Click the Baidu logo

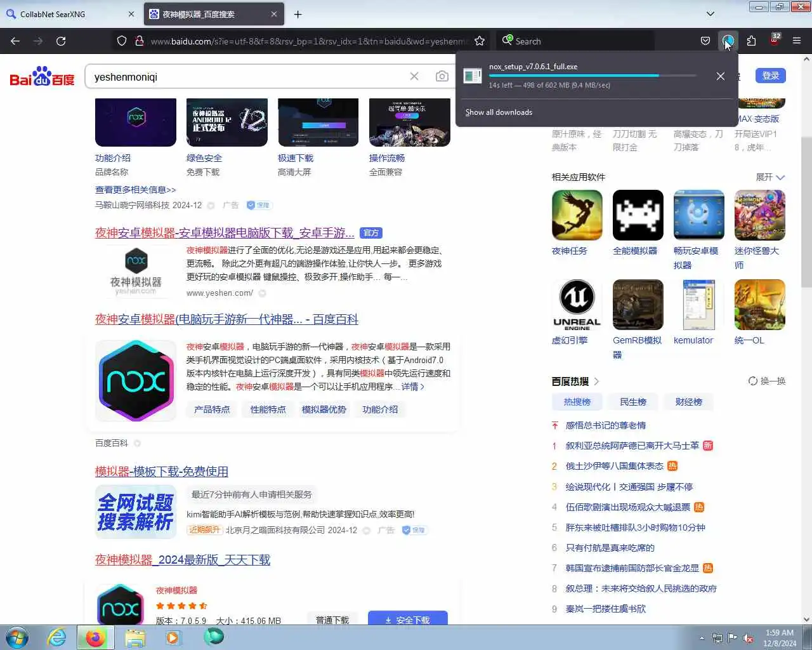(42, 76)
